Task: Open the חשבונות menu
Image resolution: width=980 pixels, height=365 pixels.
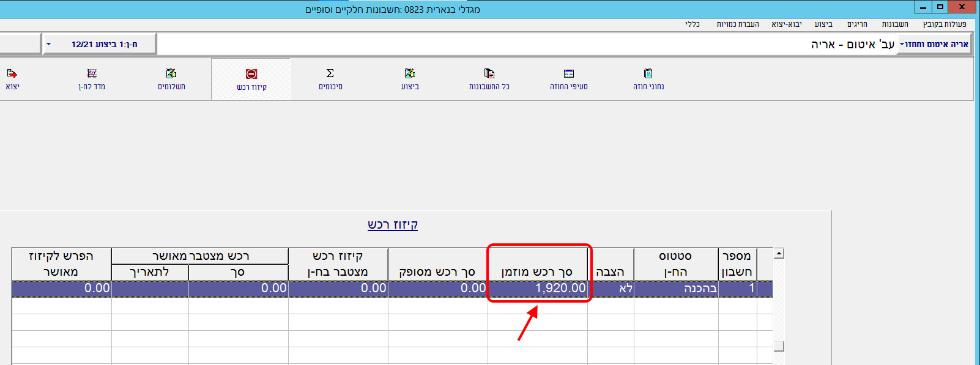Action: point(895,24)
